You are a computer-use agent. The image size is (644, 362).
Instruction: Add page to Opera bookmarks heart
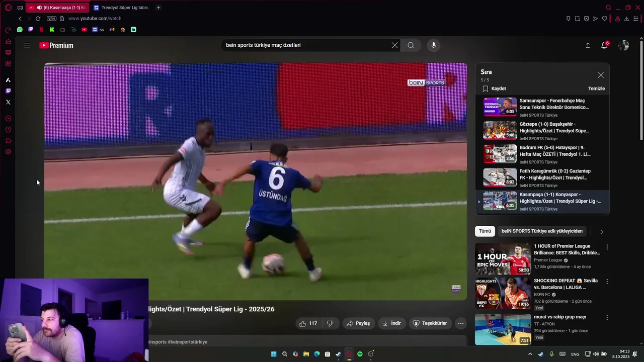coord(605,19)
